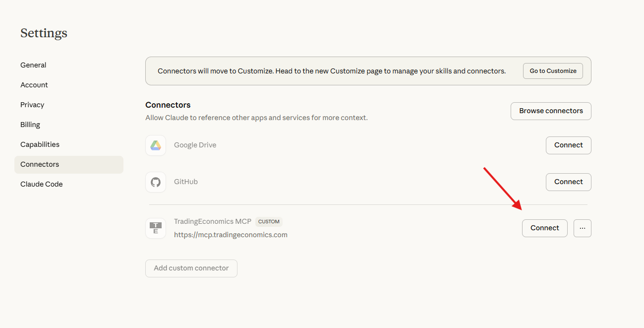Click Add custom connector
This screenshot has height=328, width=644.
191,268
